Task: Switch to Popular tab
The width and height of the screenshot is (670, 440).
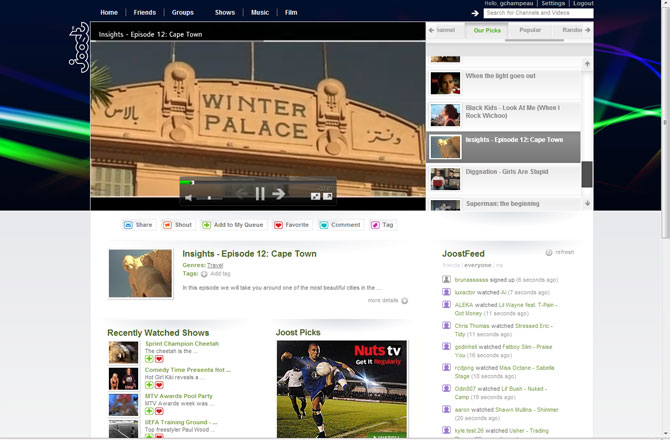Action: coord(530,30)
